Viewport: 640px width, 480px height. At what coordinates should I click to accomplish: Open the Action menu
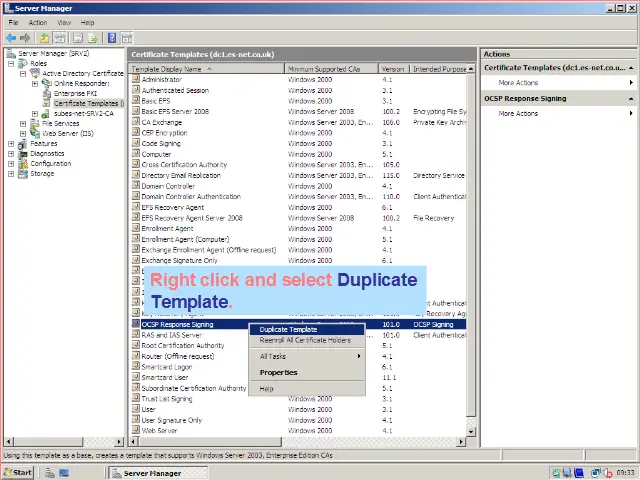coord(38,22)
